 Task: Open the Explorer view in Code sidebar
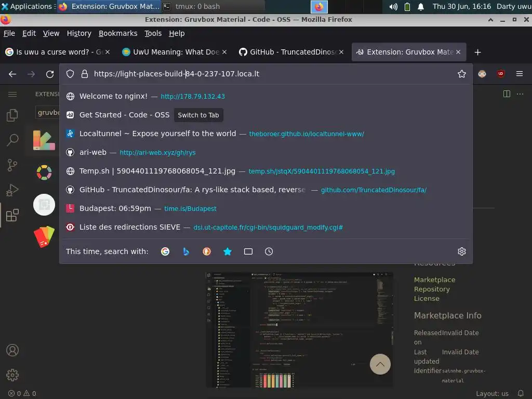12,115
